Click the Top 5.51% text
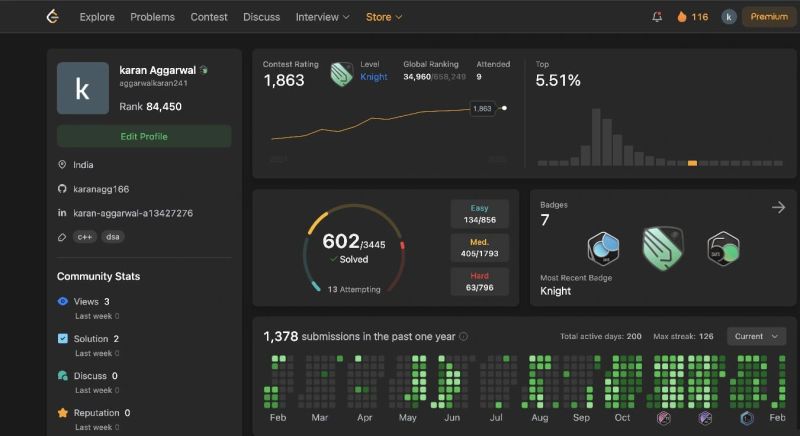 click(558, 80)
